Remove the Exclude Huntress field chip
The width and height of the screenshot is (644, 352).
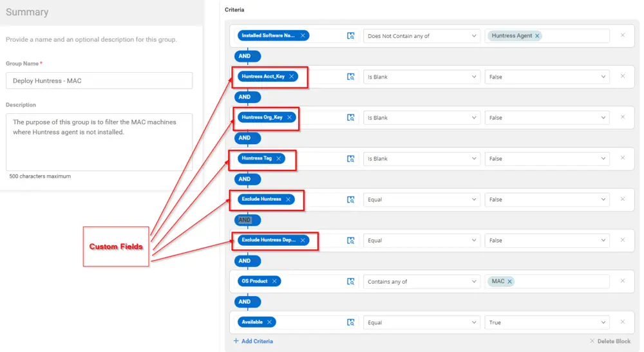tap(288, 199)
